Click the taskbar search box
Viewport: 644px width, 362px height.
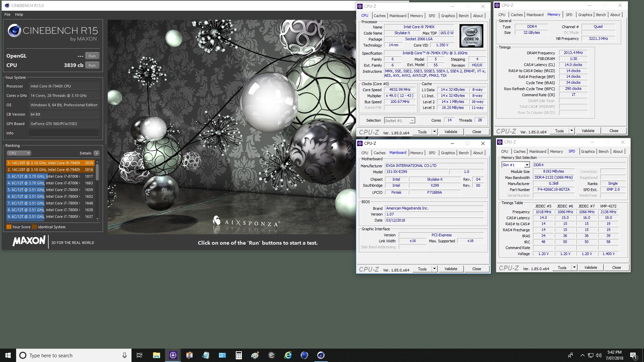pyautogui.click(x=73, y=355)
